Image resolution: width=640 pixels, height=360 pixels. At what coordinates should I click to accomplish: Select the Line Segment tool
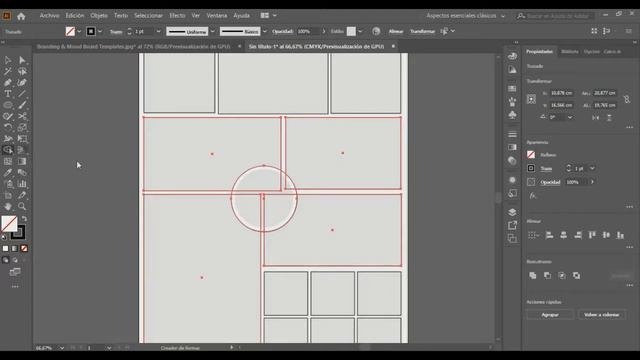tap(22, 93)
